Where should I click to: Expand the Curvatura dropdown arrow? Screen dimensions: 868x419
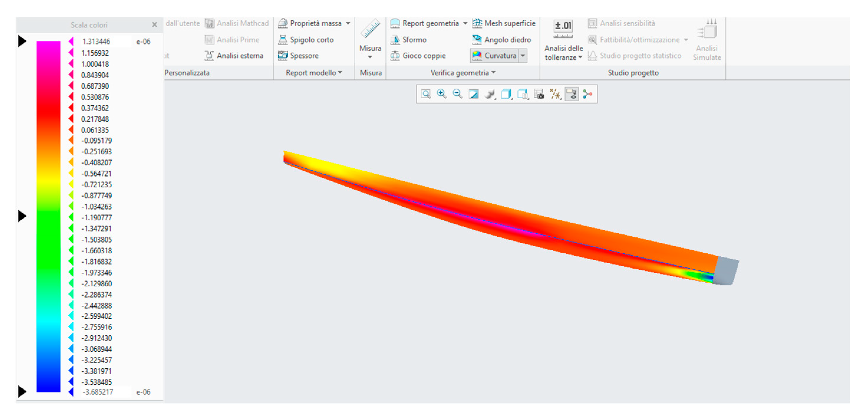pyautogui.click(x=523, y=56)
